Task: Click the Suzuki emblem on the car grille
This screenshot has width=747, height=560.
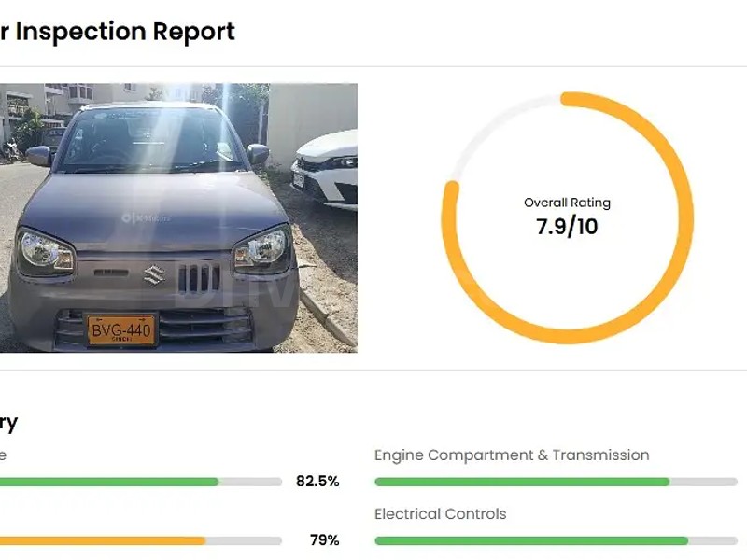Action: (x=154, y=274)
